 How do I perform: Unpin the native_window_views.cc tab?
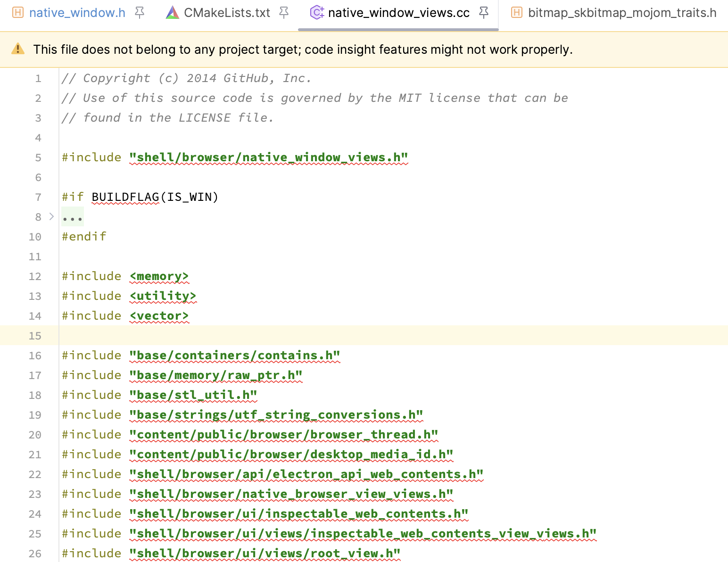pyautogui.click(x=484, y=13)
